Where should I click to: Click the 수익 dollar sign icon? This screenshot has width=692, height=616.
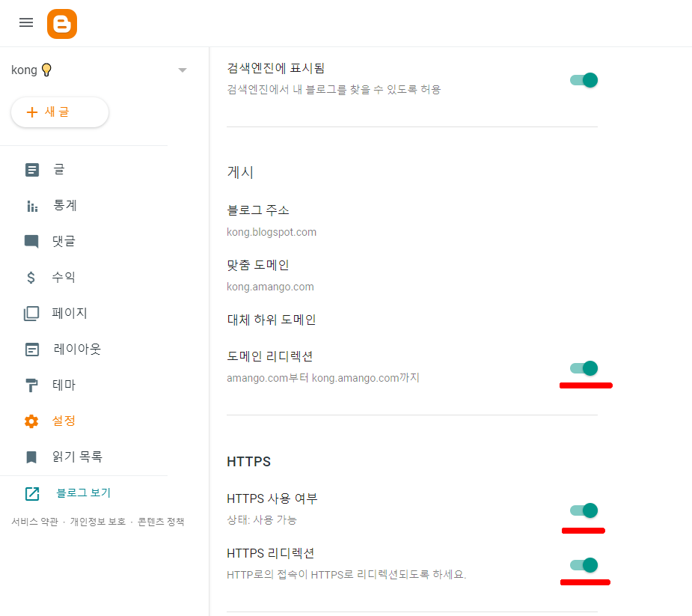[x=31, y=277]
